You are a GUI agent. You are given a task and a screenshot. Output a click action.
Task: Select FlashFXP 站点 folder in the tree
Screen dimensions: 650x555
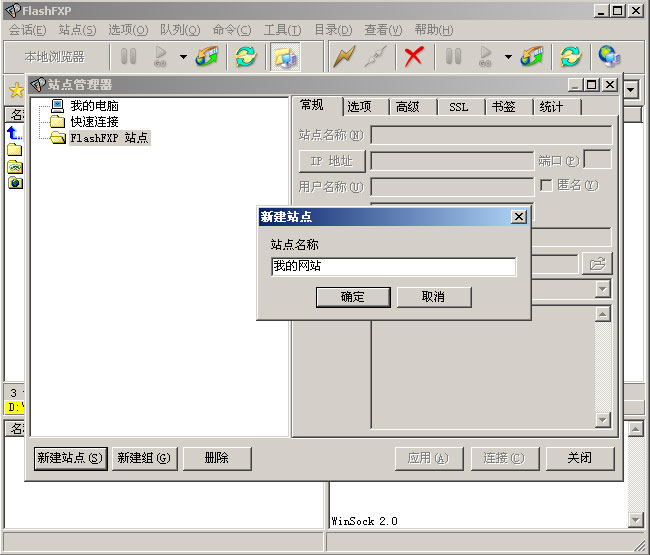pos(109,138)
